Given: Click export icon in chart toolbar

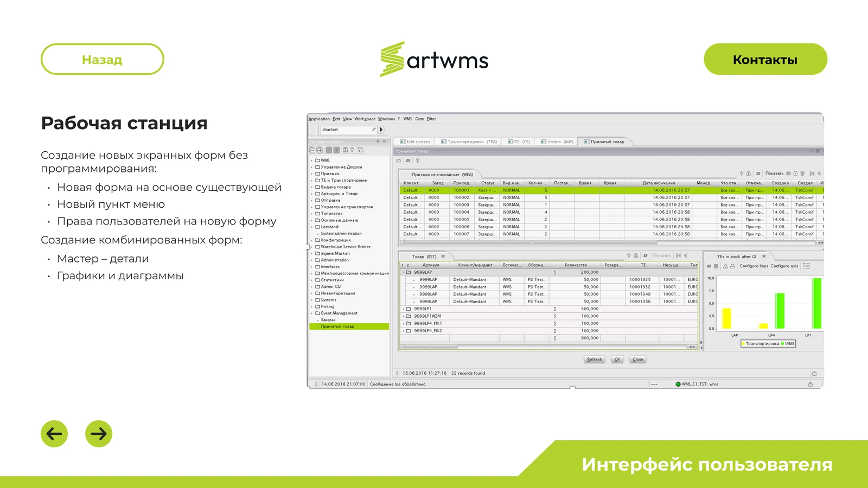Looking at the screenshot, I should point(725,266).
